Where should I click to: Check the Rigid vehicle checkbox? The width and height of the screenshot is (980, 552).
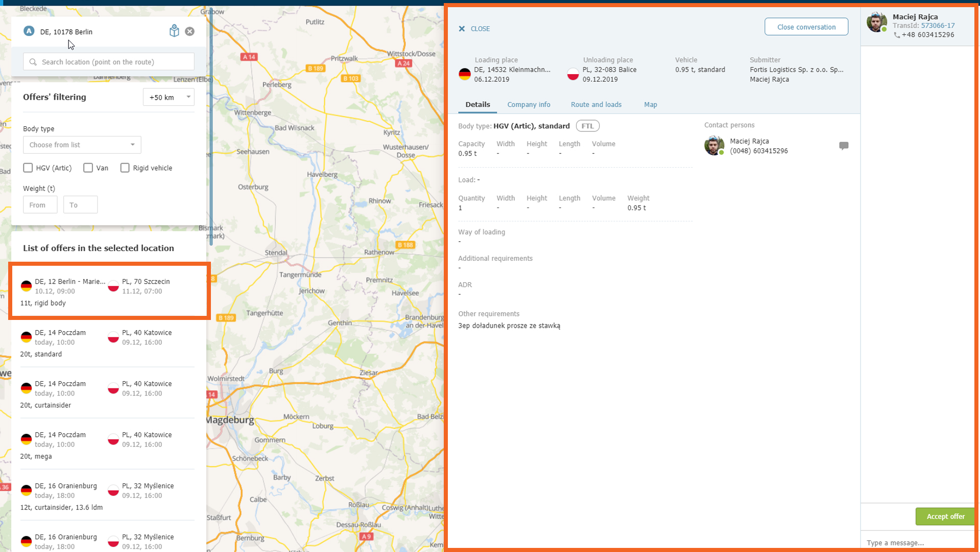[x=125, y=168]
